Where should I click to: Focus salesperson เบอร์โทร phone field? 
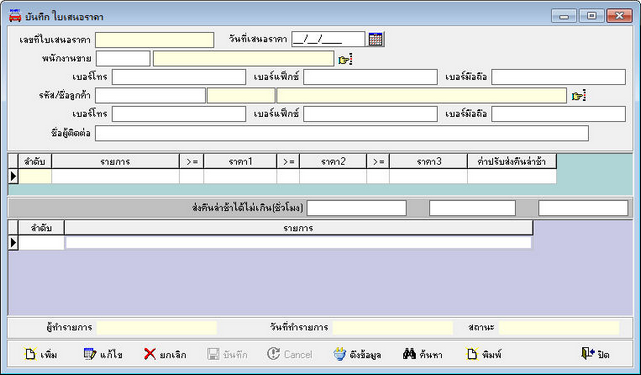coord(179,77)
